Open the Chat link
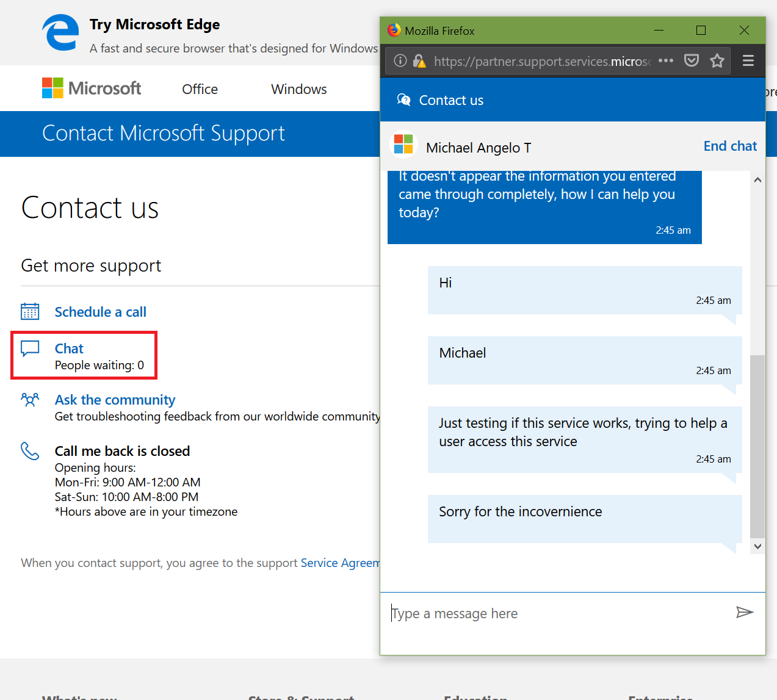Screen dimensions: 777x700 click(x=69, y=348)
